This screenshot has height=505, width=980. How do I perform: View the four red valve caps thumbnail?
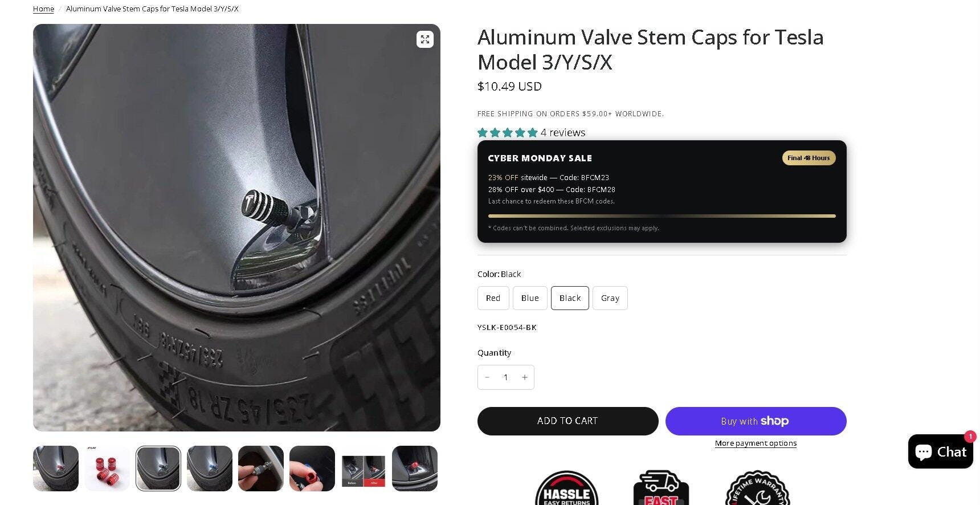click(107, 469)
